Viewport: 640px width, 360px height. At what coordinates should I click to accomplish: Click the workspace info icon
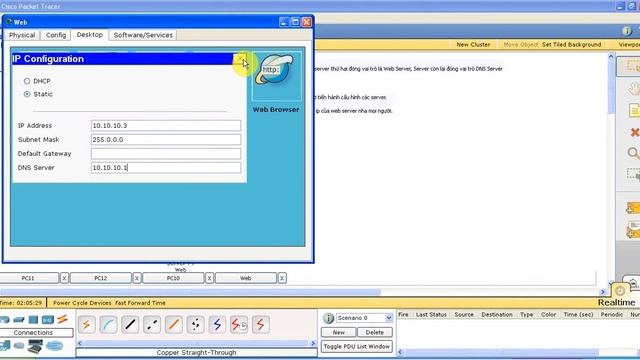click(627, 31)
